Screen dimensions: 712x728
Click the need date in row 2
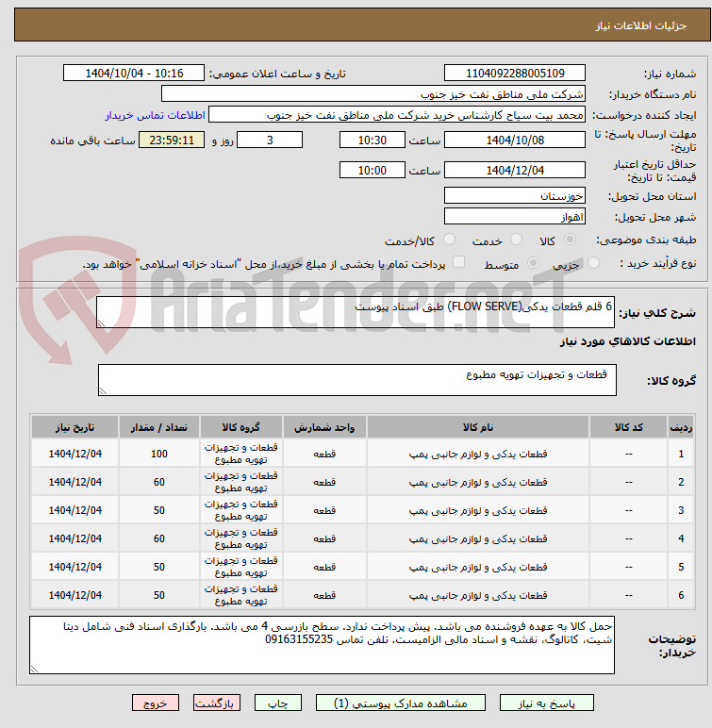[x=75, y=482]
